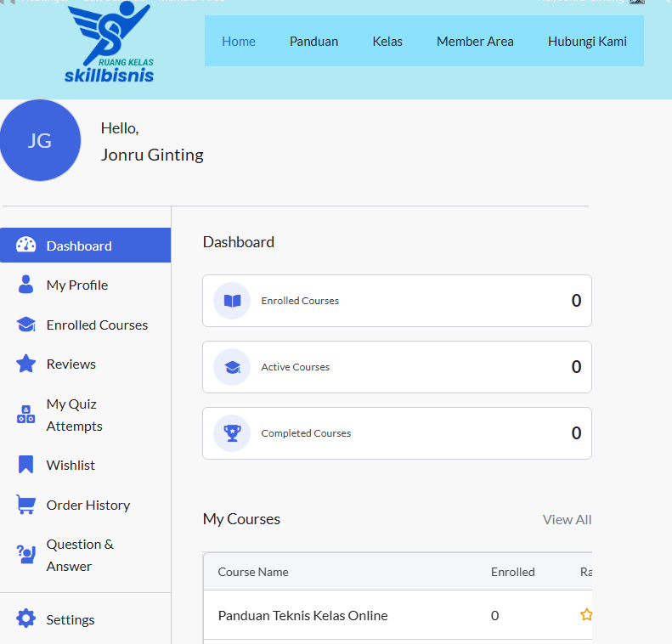Viewport: 672px width, 644px height.
Task: Click the Active Courses summary card
Action: click(397, 367)
